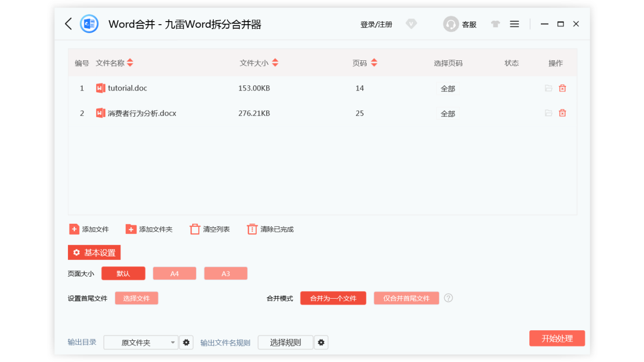644x362 pixels.
Task: Sort files by 页码 using its arrows
Action: click(374, 62)
